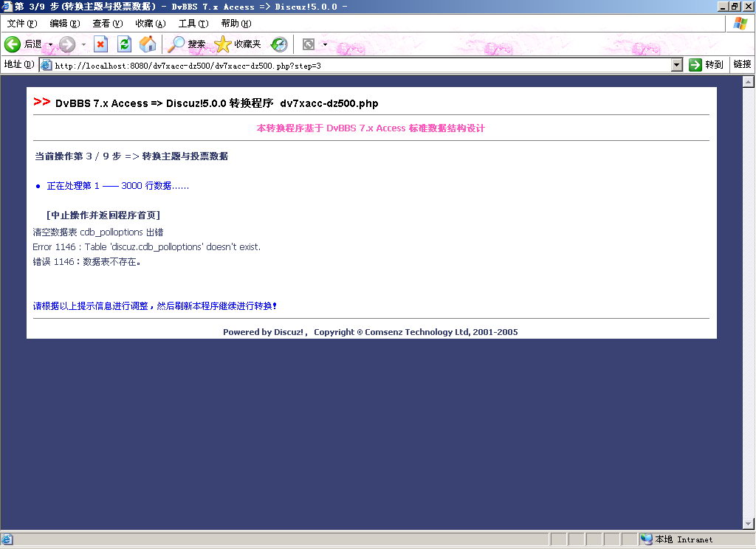The image size is (756, 549).
Task: Click the status bar page icon
Action: [x=7, y=539]
